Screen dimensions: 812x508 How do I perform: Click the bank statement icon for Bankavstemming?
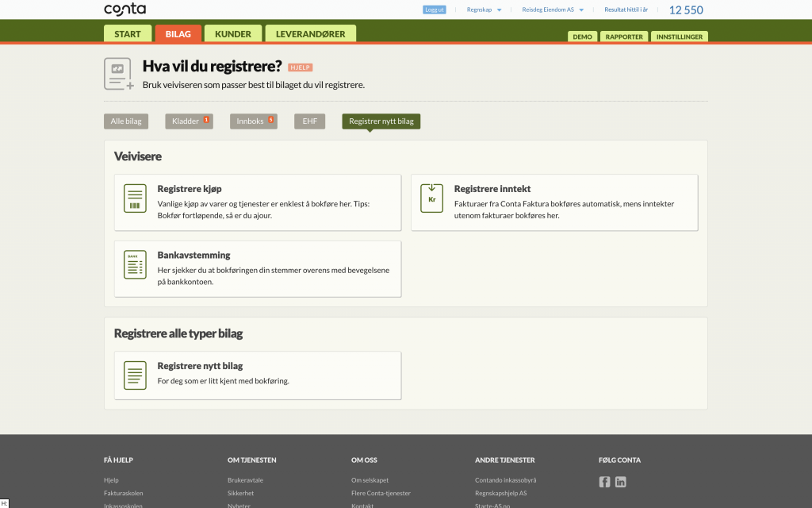(135, 264)
